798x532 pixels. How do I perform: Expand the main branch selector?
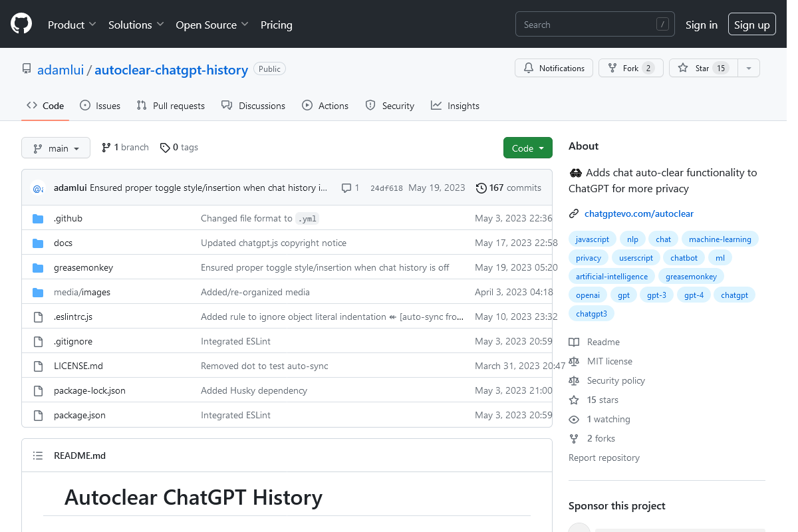coord(56,148)
